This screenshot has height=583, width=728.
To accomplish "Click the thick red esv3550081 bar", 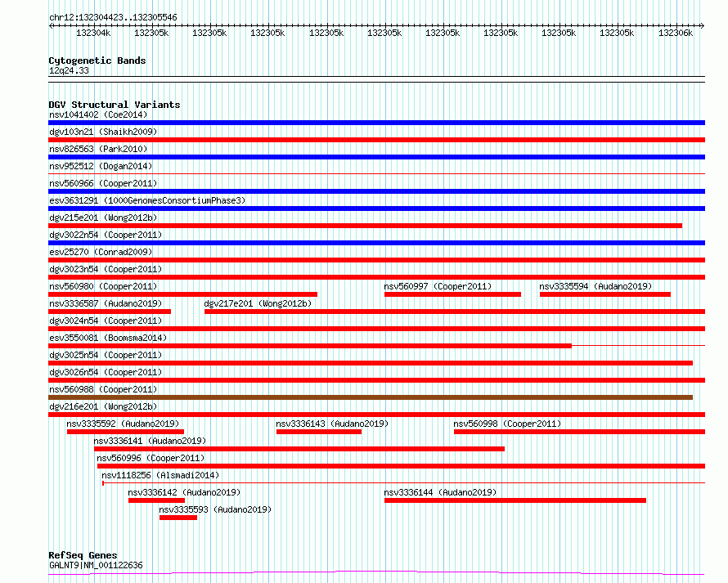I will click(x=310, y=346).
